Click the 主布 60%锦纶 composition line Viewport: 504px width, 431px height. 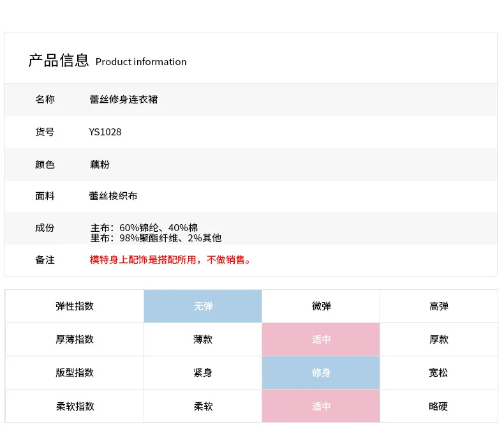coord(144,228)
